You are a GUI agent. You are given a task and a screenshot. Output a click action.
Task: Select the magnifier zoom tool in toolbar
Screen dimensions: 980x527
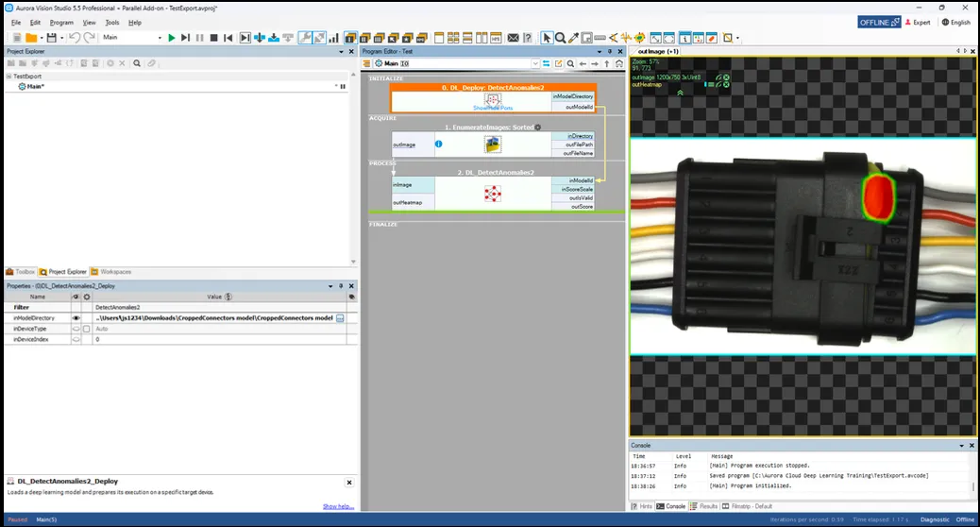click(x=560, y=38)
